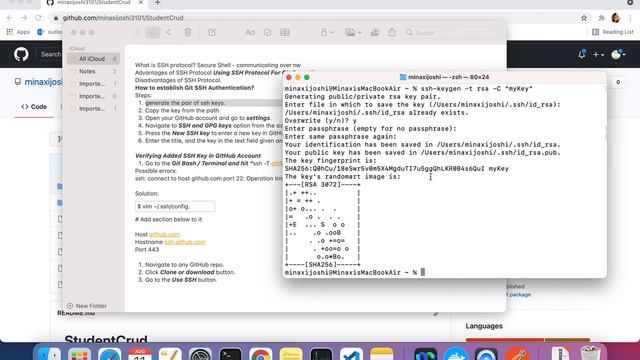This screenshot has width=640, height=360.
Task: Open Postman from the Dock
Action: 517,354
